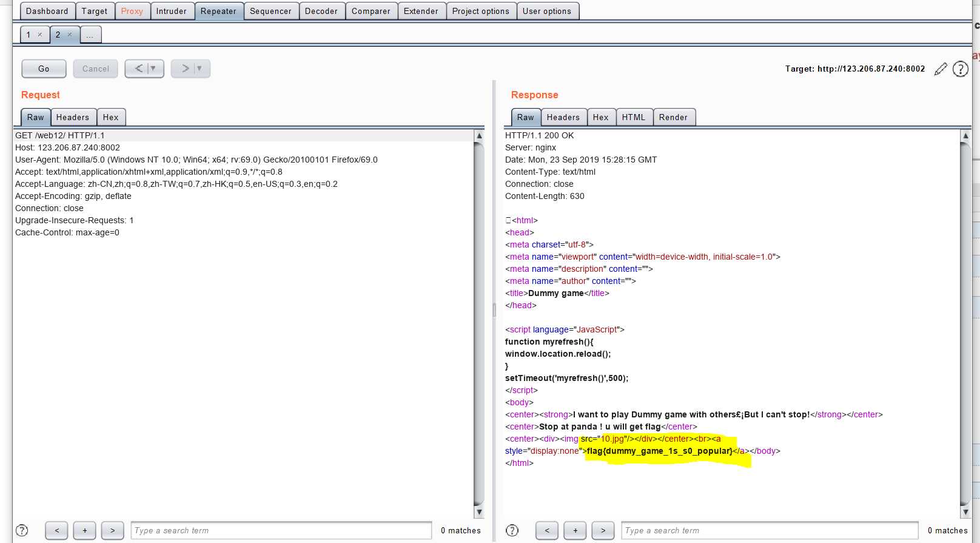Click the Dummy game title text
The width and height of the screenshot is (980, 543).
(x=556, y=293)
